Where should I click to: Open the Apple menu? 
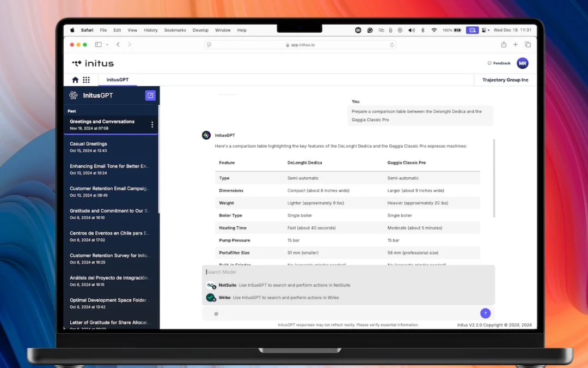(72, 30)
